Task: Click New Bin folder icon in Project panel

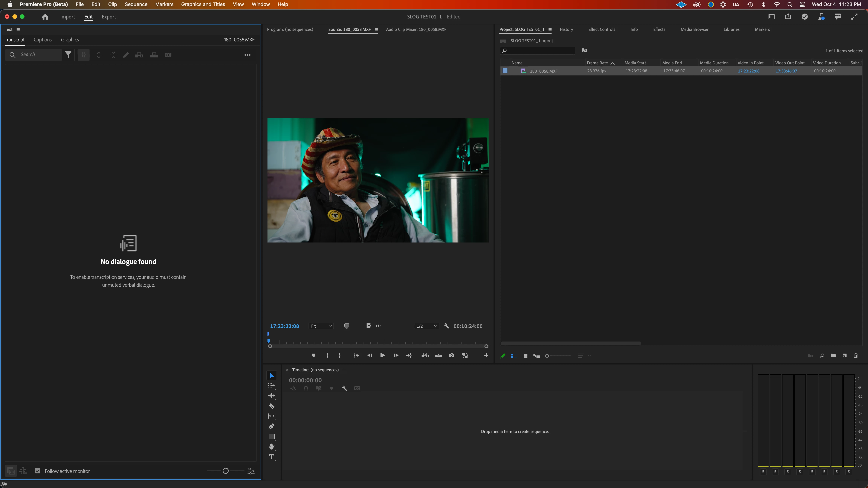Action: (x=833, y=356)
